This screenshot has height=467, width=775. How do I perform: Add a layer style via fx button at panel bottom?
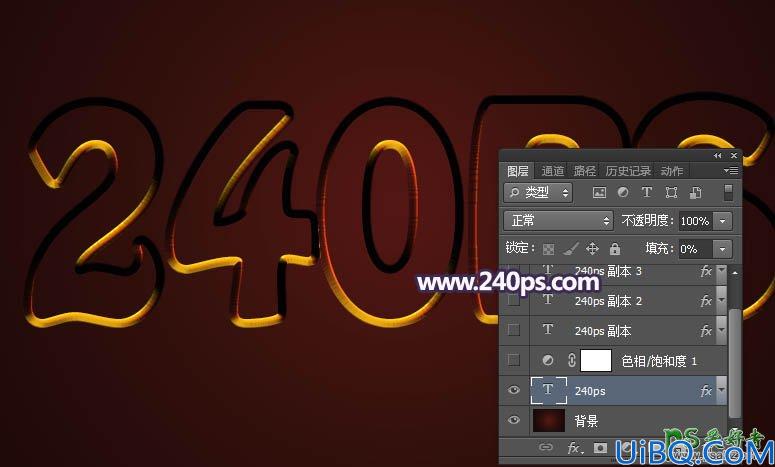[x=573, y=448]
